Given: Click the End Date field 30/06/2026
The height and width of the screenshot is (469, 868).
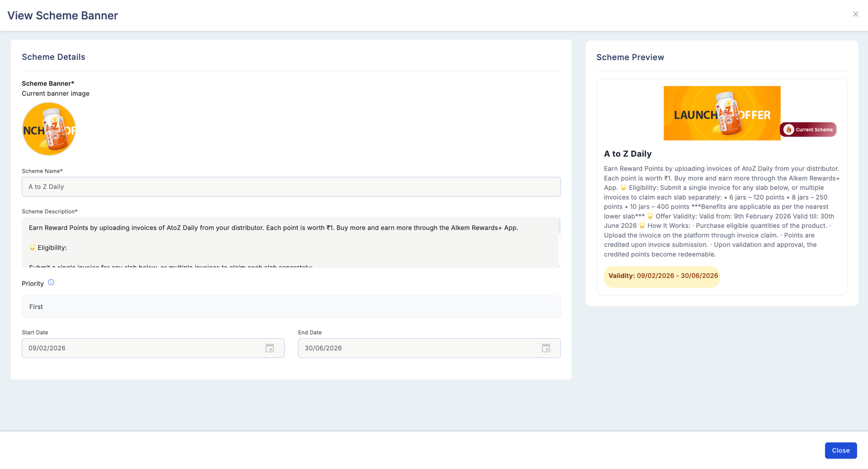Looking at the screenshot, I should point(429,348).
